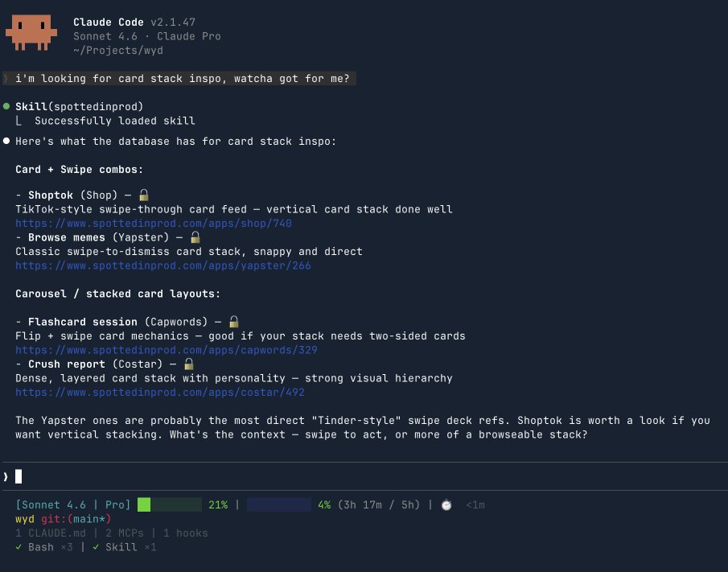
Task: Click the '[Sonnet 4.6 | Pro]' status label
Action: [73, 504]
